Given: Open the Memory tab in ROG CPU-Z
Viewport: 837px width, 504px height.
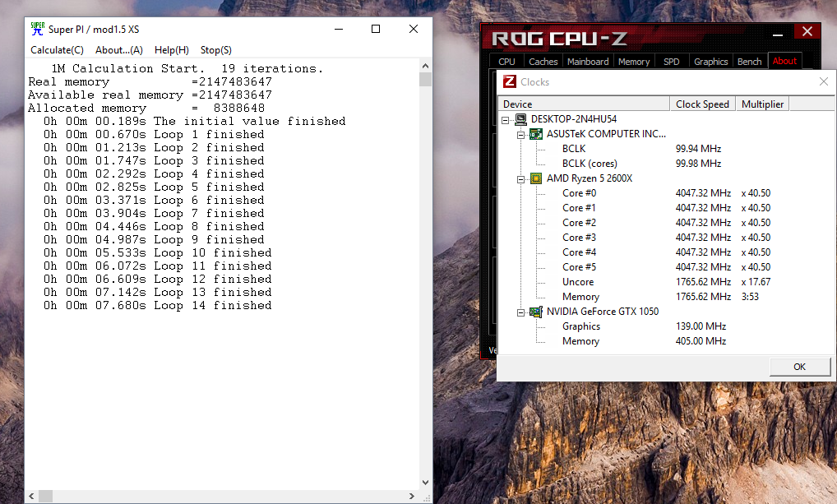Looking at the screenshot, I should (634, 62).
